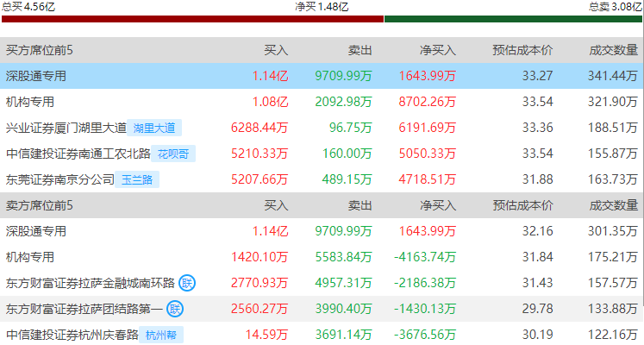Click the 联 icon beside 拉萨金融城南环路
The width and height of the screenshot is (644, 345).
[187, 283]
